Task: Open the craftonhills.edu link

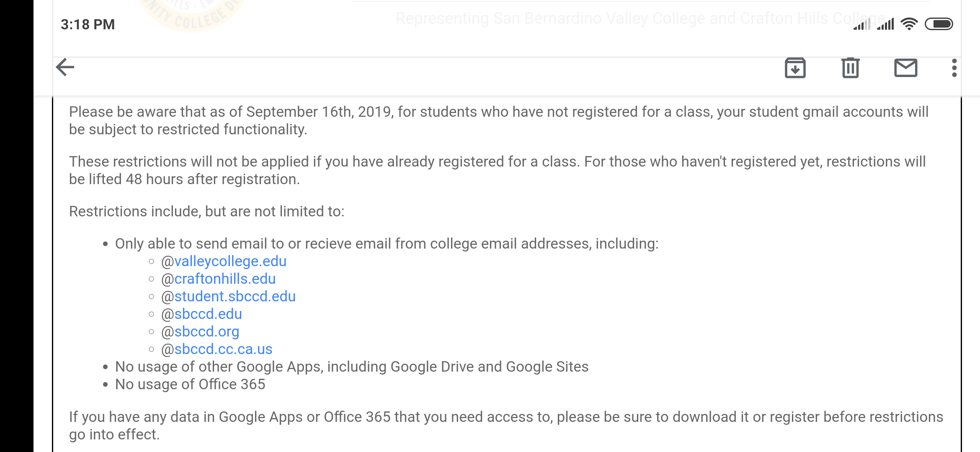Action: (225, 279)
